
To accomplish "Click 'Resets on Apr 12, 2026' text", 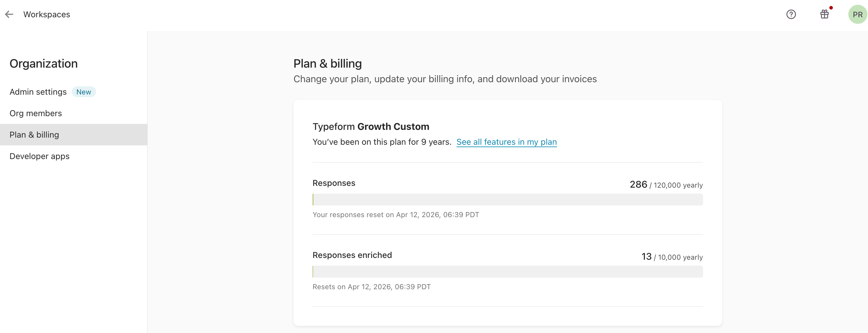I will point(371,287).
